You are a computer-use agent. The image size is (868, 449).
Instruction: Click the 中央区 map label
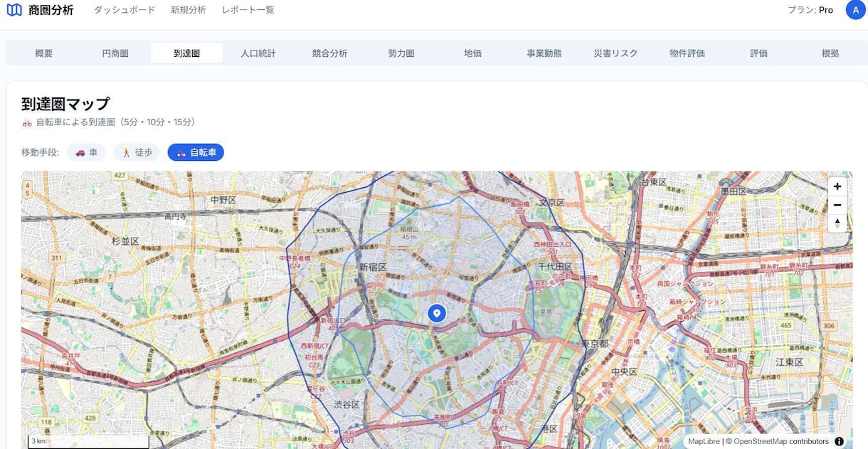(x=623, y=371)
